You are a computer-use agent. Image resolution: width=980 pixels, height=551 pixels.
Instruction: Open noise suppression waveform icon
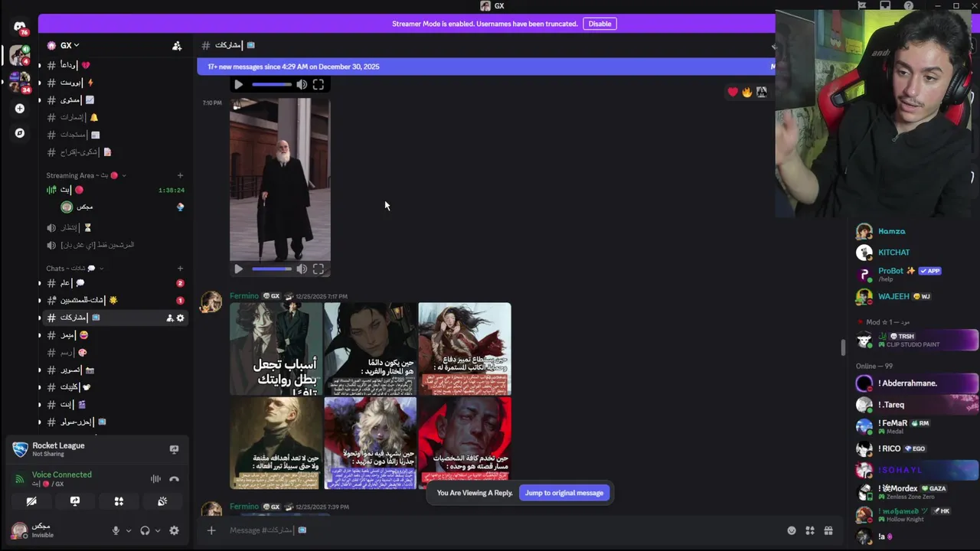155,479
